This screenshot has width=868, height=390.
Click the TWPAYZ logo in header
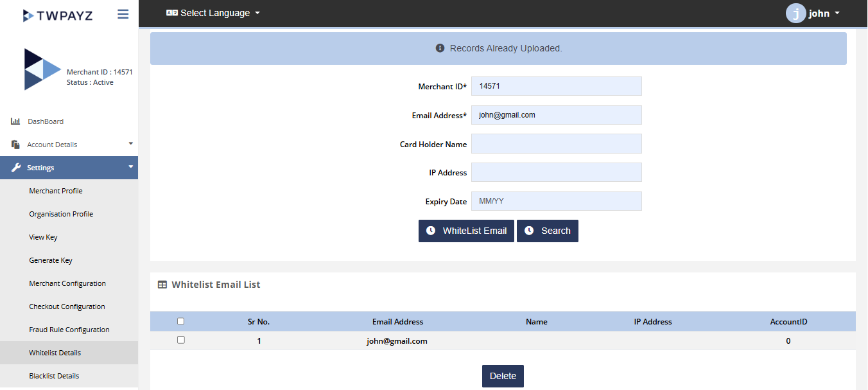58,15
